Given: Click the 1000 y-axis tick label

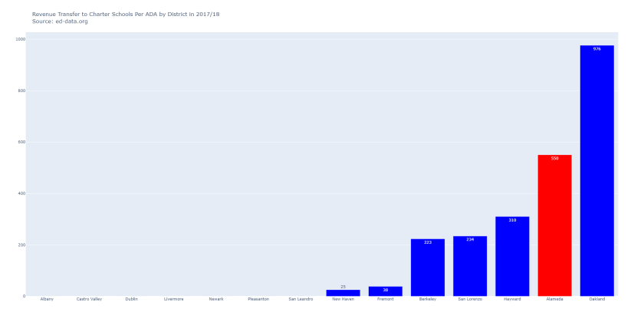Looking at the screenshot, I should click(20, 39).
